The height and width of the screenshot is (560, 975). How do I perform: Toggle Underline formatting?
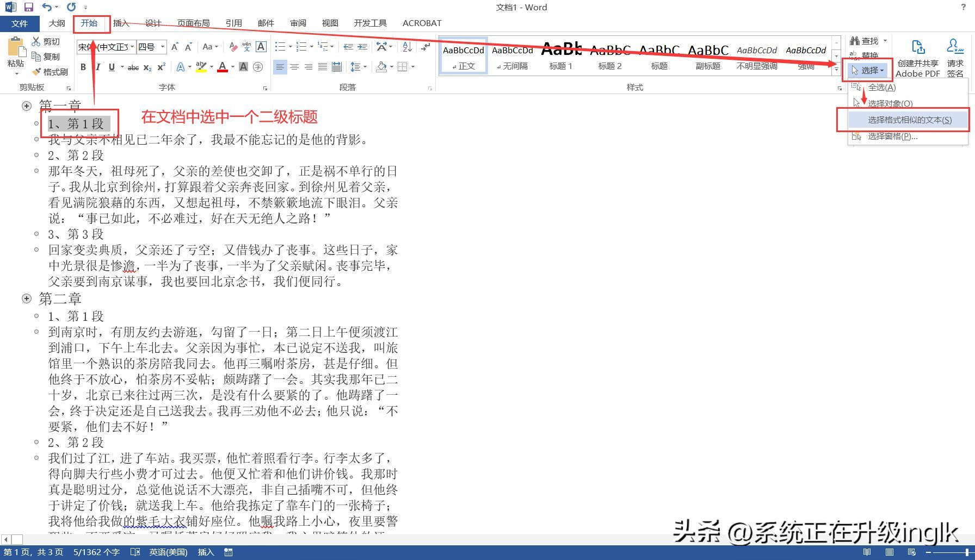tap(112, 67)
